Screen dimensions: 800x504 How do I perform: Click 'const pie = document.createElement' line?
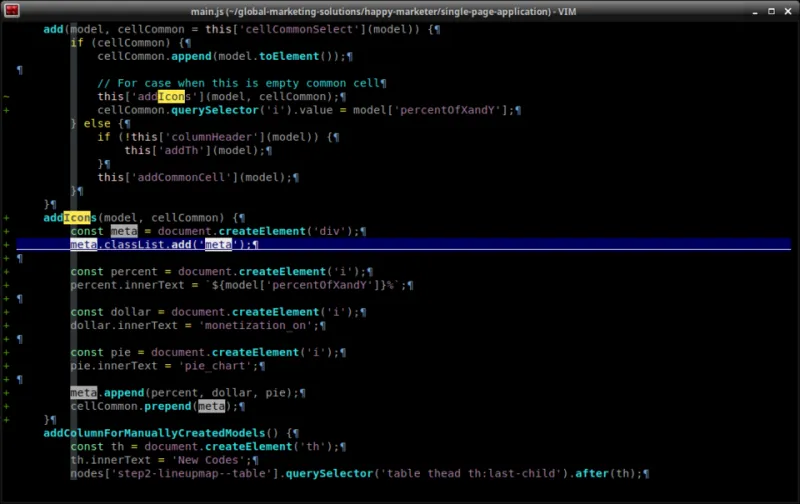click(208, 352)
